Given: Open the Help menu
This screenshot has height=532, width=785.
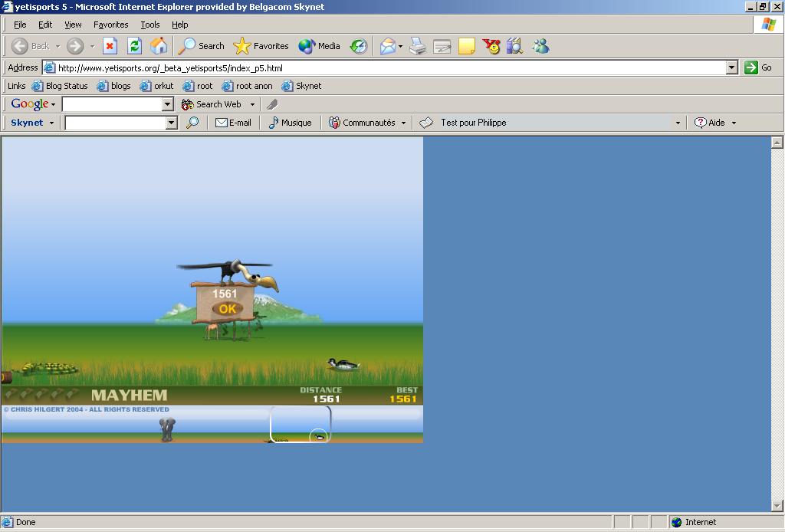Looking at the screenshot, I should (179, 25).
